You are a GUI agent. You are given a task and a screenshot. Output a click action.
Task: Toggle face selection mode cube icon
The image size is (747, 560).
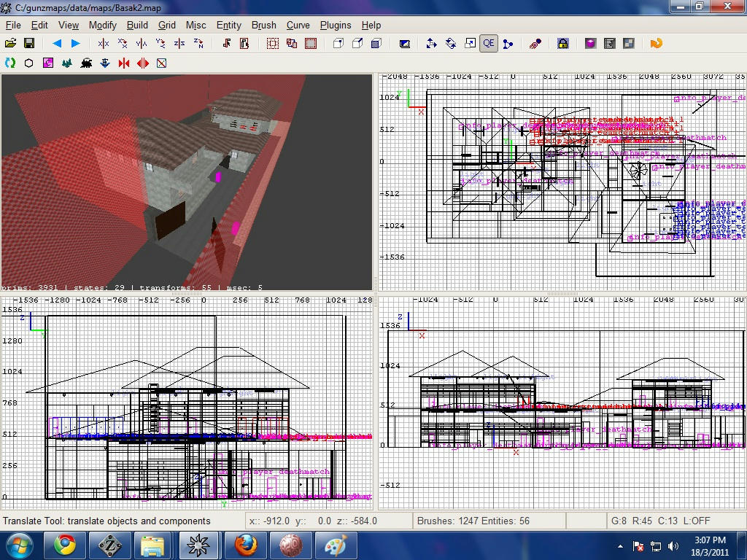(x=376, y=44)
